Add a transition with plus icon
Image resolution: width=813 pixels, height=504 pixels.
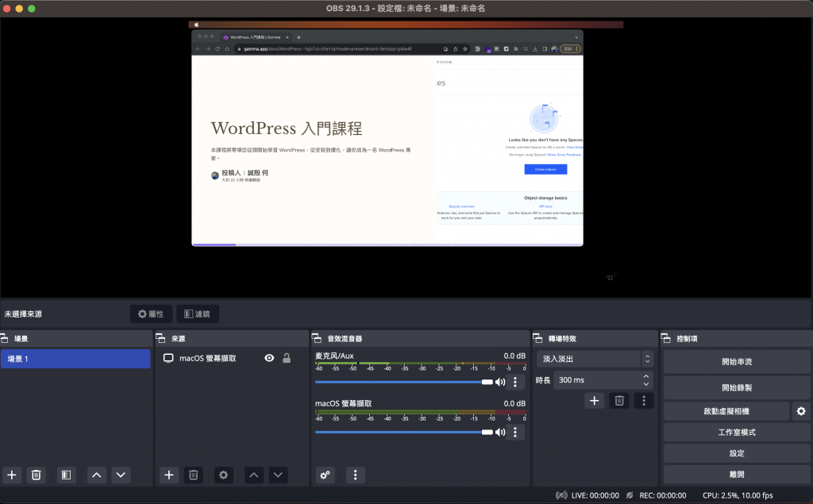point(594,401)
